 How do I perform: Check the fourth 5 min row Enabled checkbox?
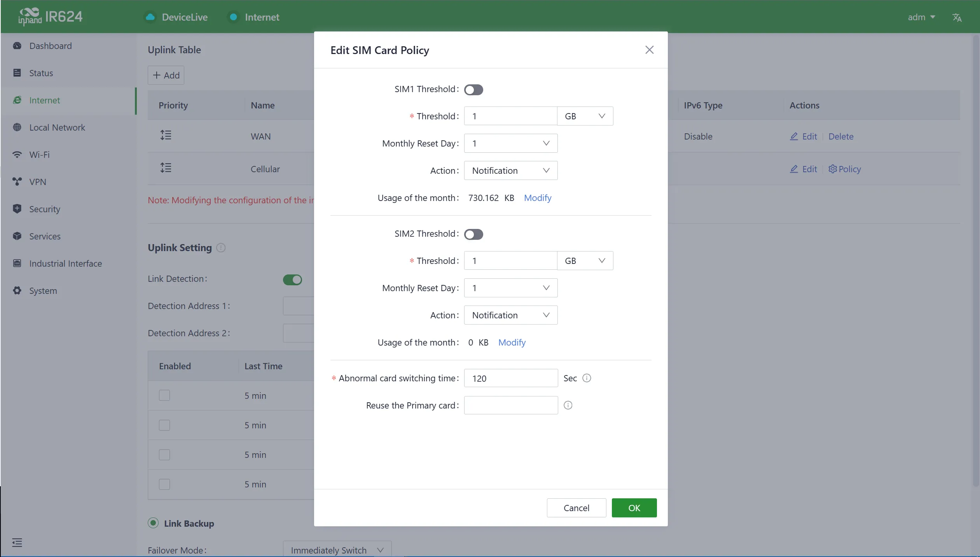(x=164, y=484)
